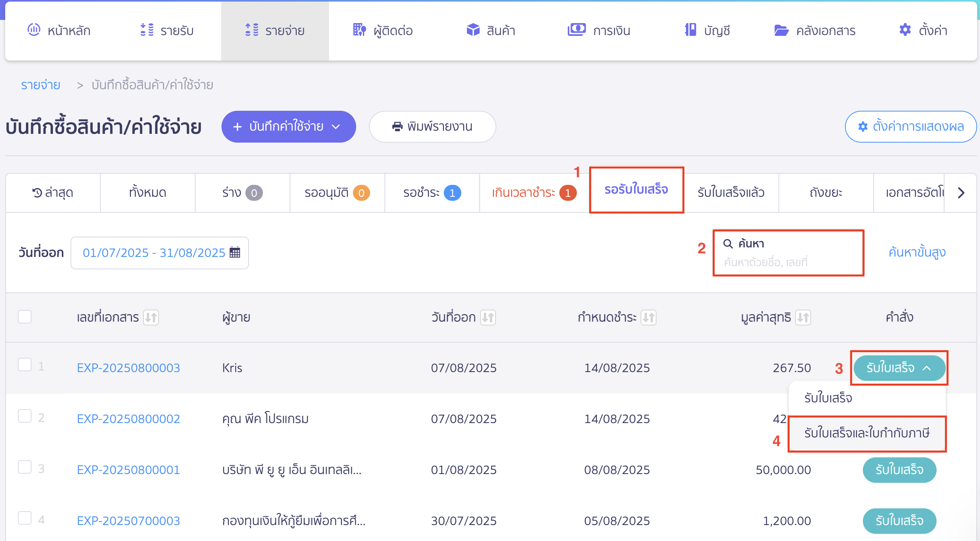
Task: Open document EXP-20250800001
Action: coord(128,470)
